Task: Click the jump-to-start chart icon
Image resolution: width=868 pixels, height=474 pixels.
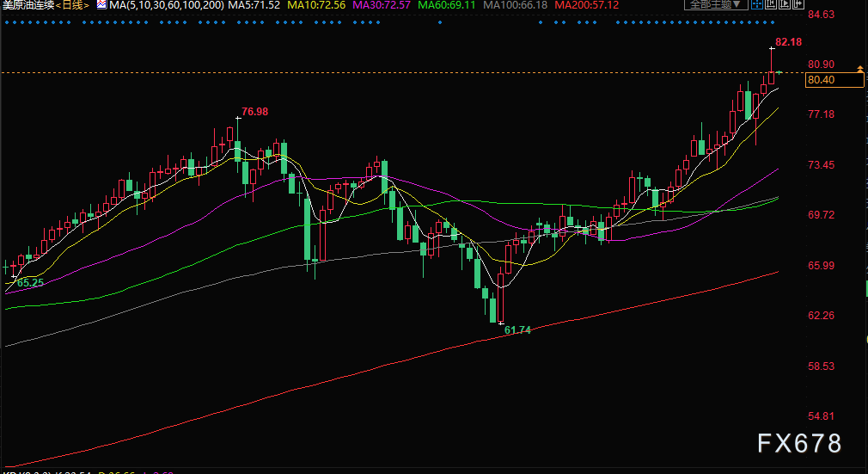Action: tap(771, 4)
